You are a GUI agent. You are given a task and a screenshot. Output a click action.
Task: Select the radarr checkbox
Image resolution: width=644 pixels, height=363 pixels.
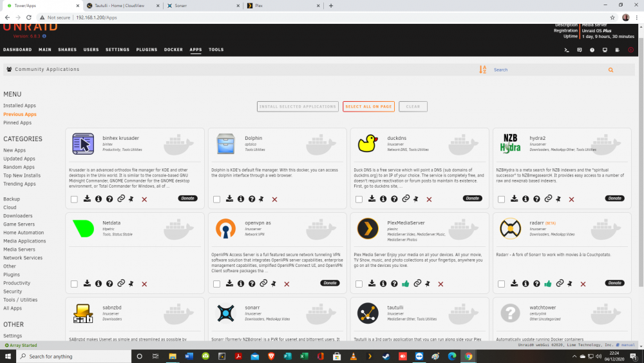501,284
